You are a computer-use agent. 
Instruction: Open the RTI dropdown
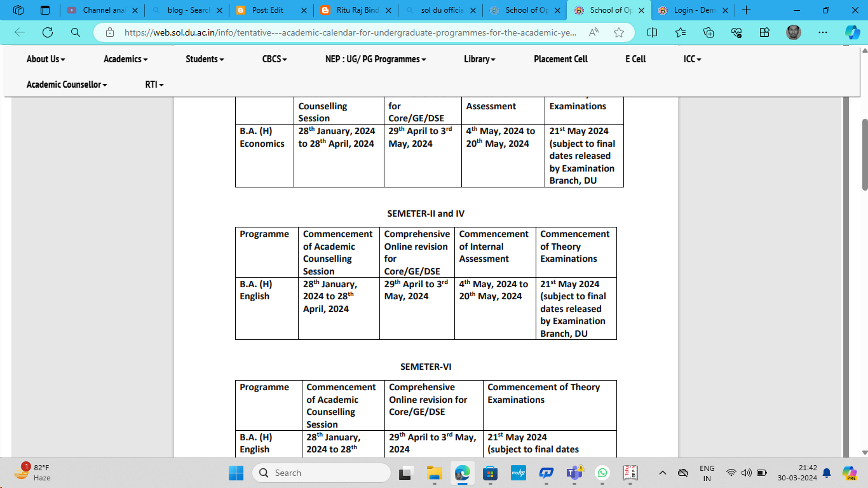click(x=154, y=85)
